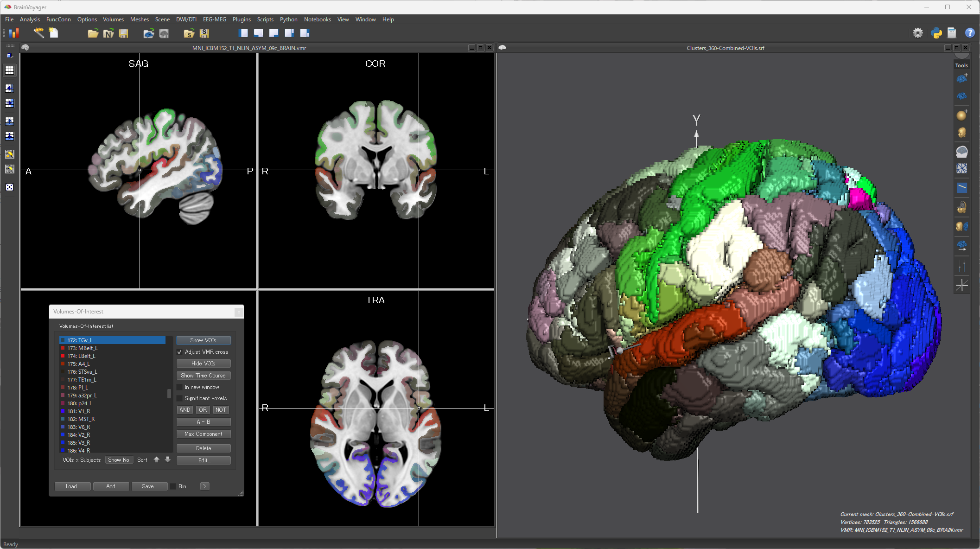The image size is (980, 549).
Task: Open the Volumes menu
Action: [113, 19]
